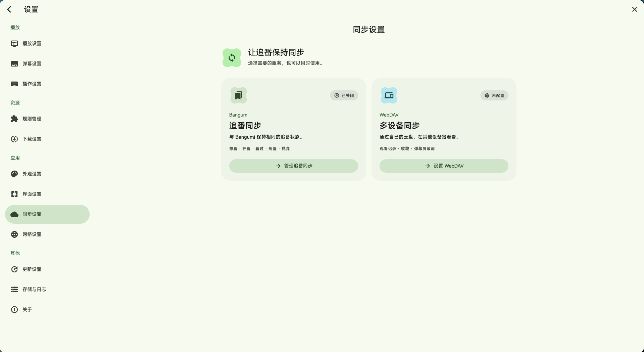This screenshot has height=352, width=644.
Task: Open 存储与日志 settings page
Action: click(x=47, y=290)
